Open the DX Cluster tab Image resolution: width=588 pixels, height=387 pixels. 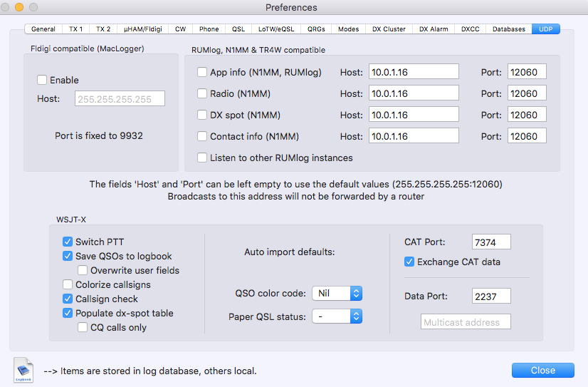pyautogui.click(x=389, y=29)
